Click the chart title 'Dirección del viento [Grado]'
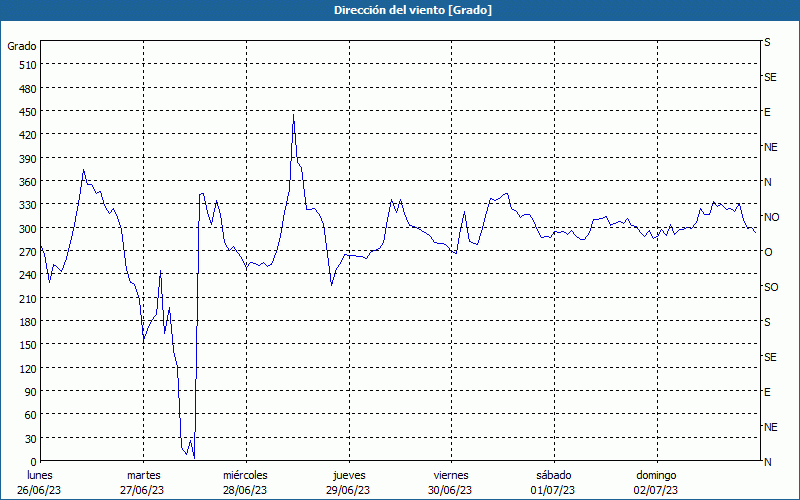 pyautogui.click(x=413, y=10)
